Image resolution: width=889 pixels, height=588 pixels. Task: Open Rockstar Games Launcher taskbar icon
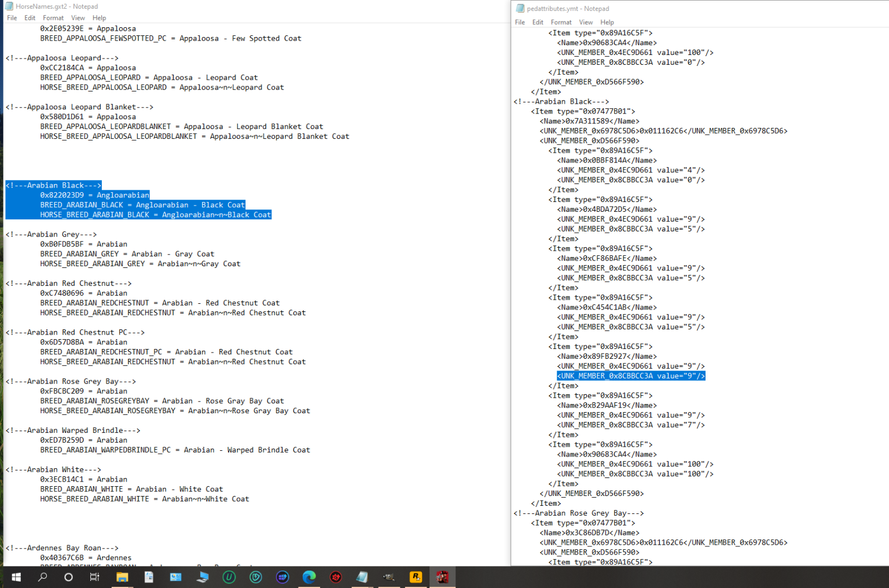coord(416,577)
